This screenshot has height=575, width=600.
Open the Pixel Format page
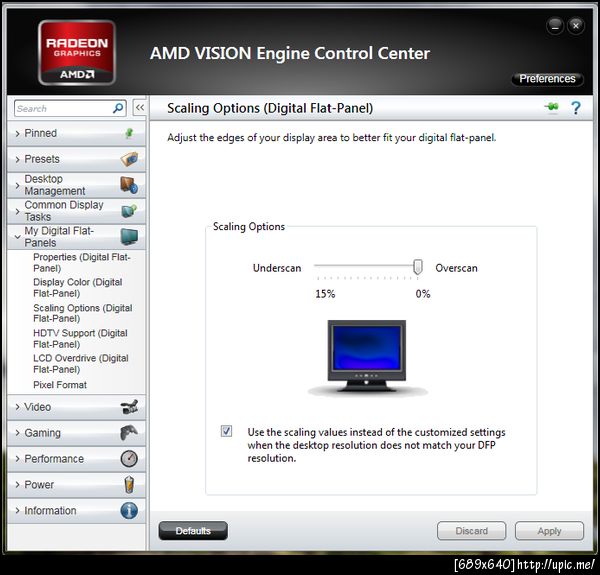coord(60,385)
